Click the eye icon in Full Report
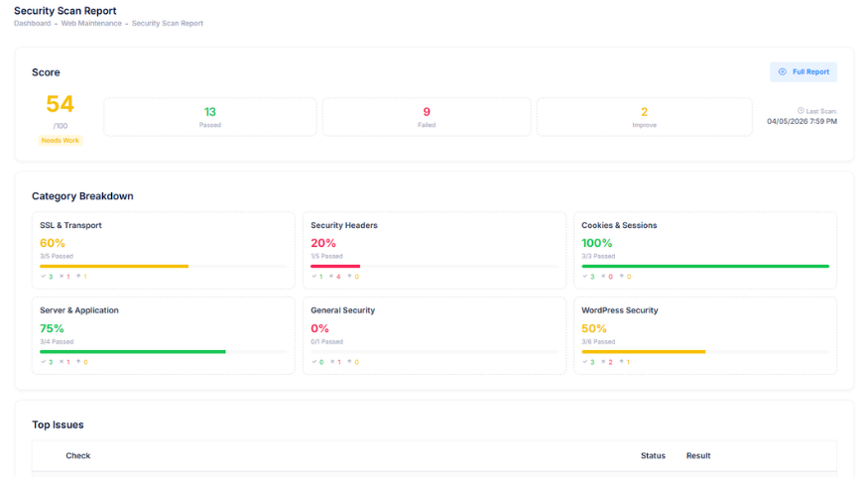Viewport: 868px width, 477px height. coord(783,72)
